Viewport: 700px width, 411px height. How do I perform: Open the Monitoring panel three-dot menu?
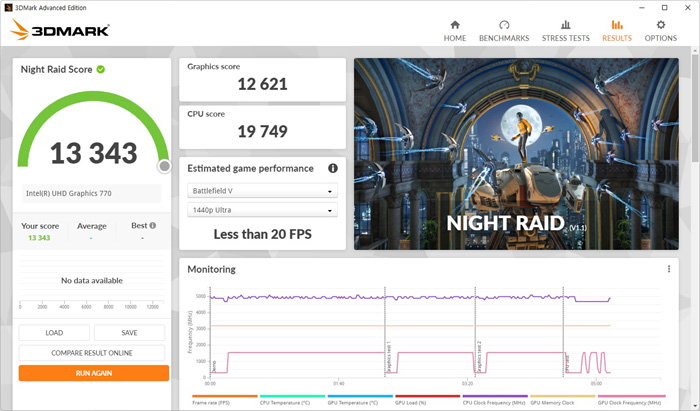[x=669, y=269]
